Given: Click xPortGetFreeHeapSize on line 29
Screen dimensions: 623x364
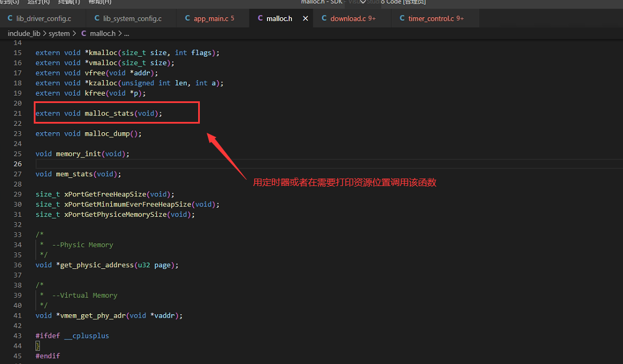Looking at the screenshot, I should click(105, 194).
